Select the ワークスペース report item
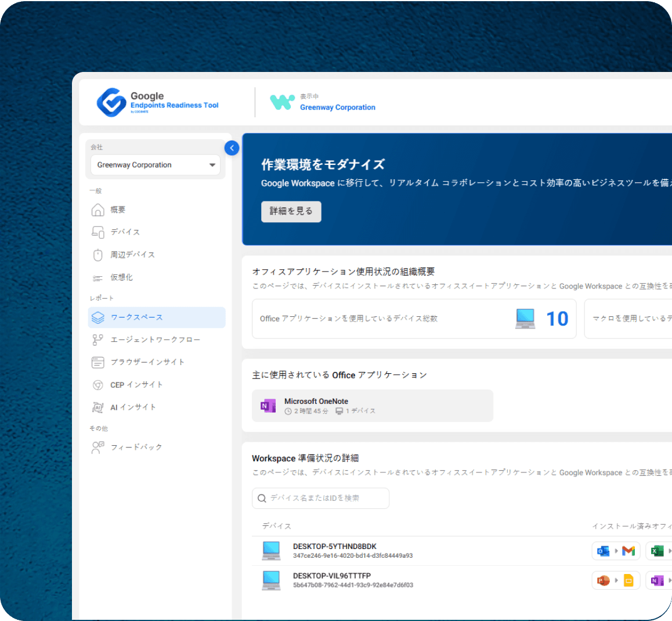 tap(157, 317)
